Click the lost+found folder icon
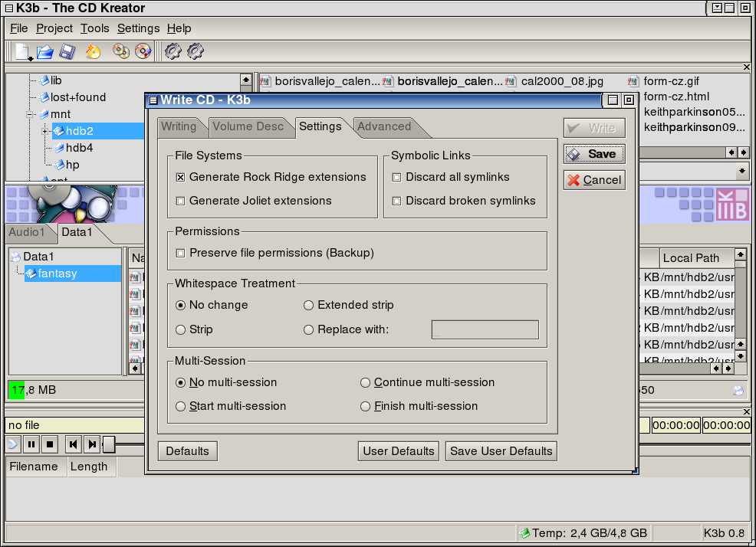 (44, 97)
